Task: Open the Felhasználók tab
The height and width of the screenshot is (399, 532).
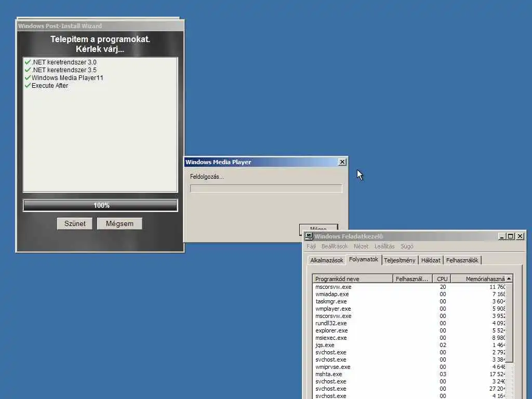Action: click(462, 260)
